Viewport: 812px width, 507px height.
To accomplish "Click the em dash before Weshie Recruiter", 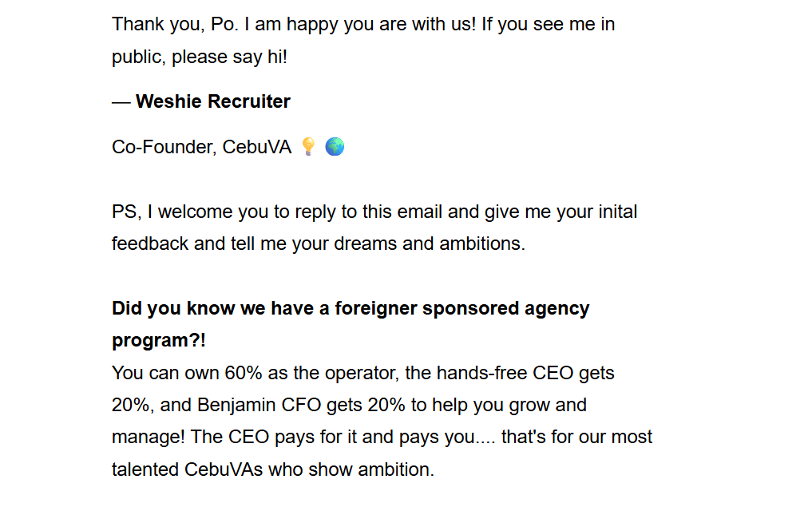I will tap(121, 101).
